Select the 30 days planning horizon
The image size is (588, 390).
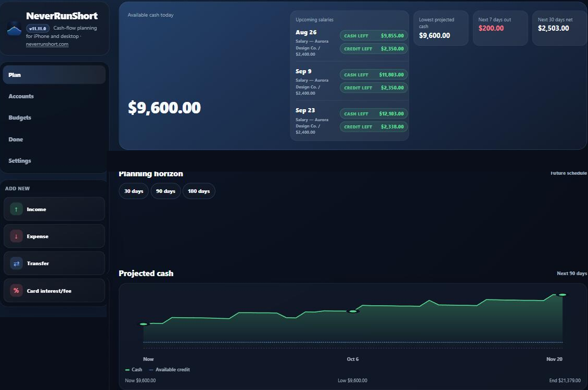coord(134,191)
